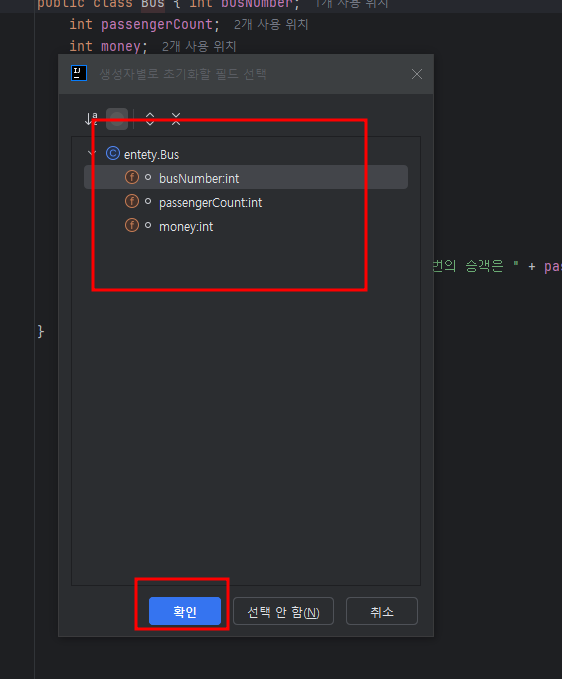This screenshot has width=562, height=679.
Task: Click the money variable in the editor
Action: coord(121,46)
